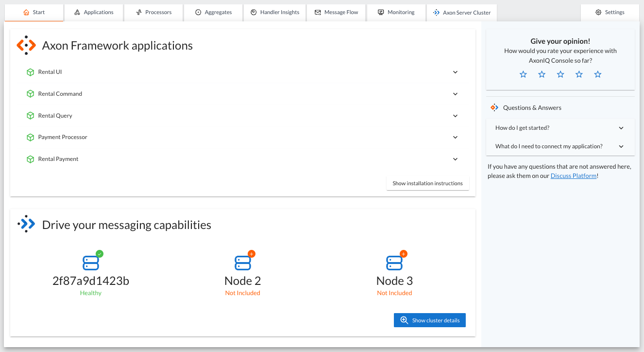The height and width of the screenshot is (352, 644).
Task: Open the Processors tab
Action: click(x=153, y=13)
